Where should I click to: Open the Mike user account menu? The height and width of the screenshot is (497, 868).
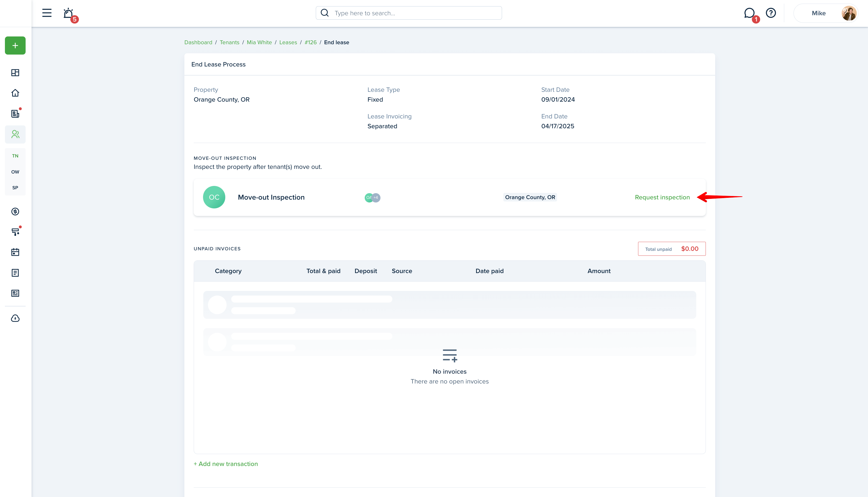[x=826, y=13]
